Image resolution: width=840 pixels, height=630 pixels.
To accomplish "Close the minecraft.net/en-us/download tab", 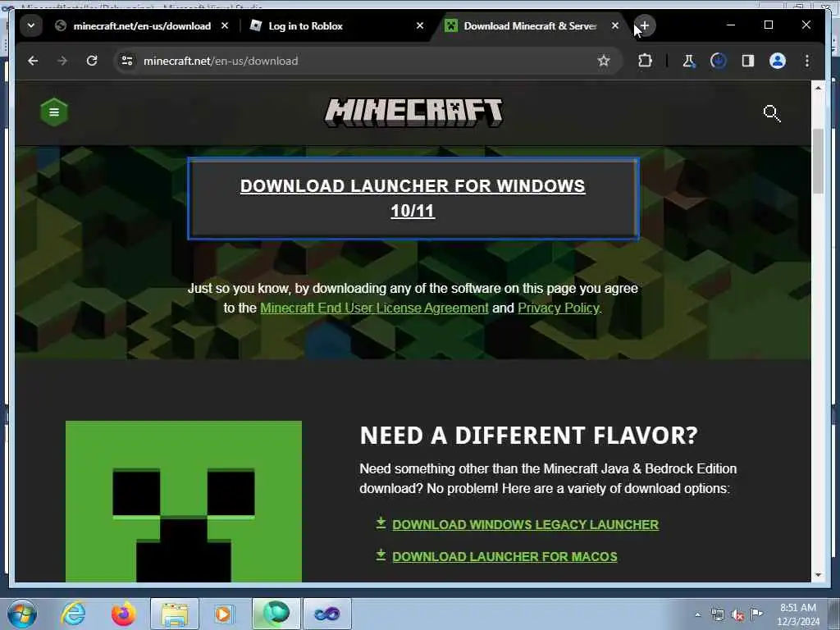I will [x=225, y=25].
